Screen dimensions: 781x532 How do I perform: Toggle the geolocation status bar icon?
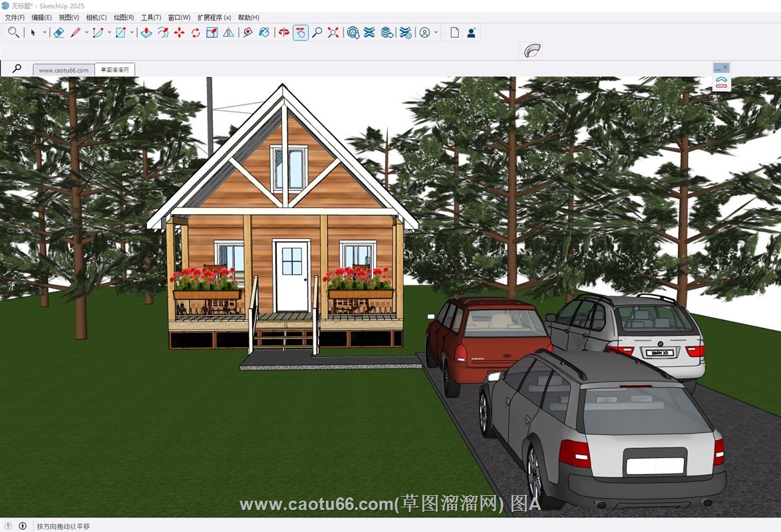coord(8,526)
